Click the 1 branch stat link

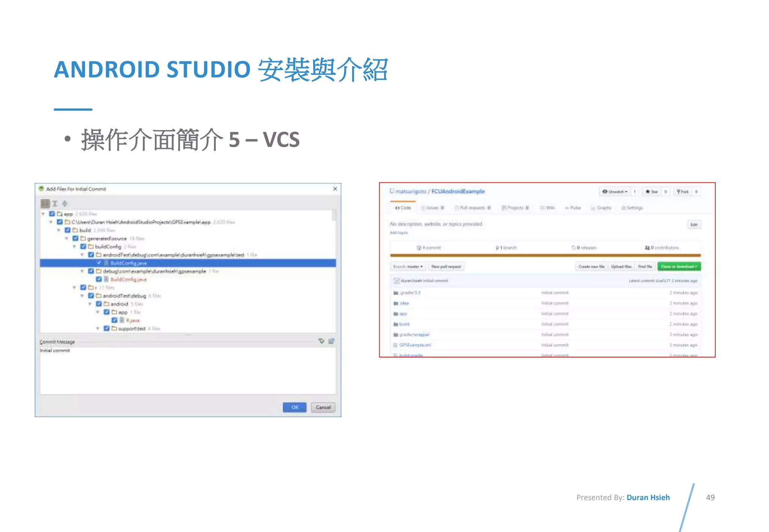point(506,248)
